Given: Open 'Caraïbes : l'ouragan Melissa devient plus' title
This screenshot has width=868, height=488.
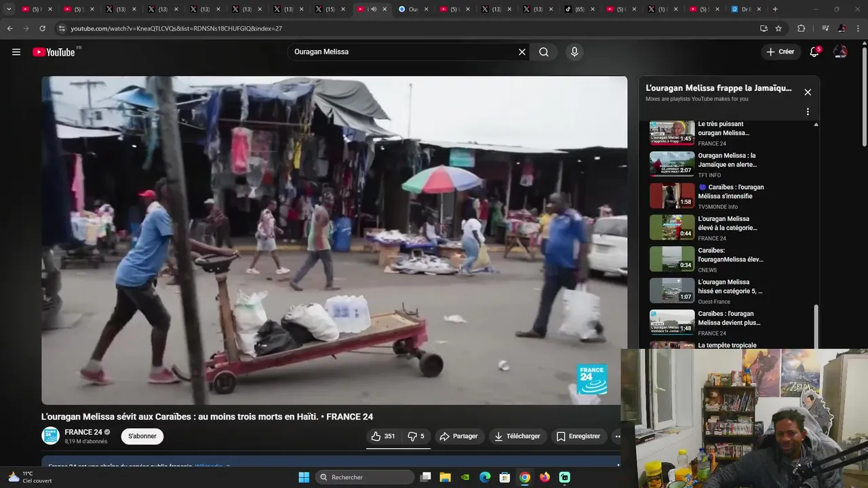Looking at the screenshot, I should pyautogui.click(x=730, y=319).
